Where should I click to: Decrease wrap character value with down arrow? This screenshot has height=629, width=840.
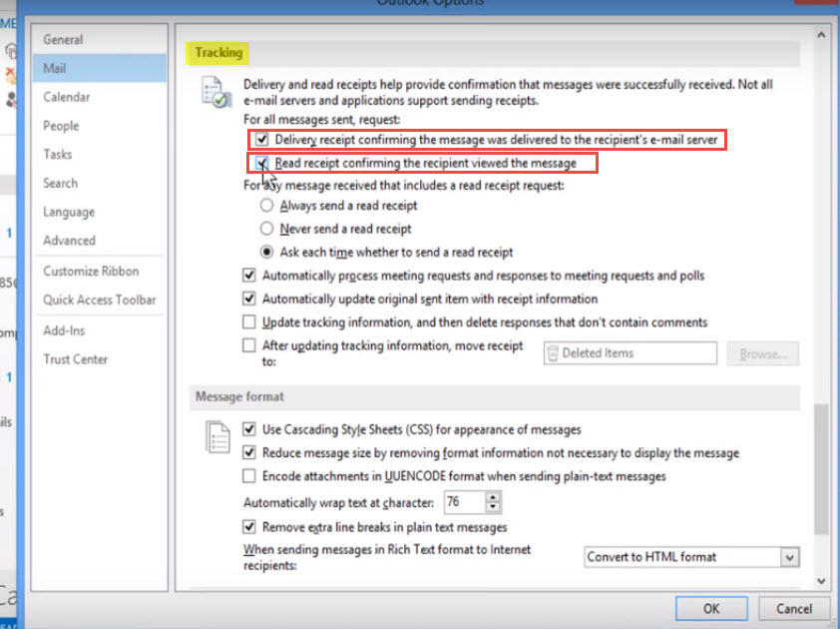click(493, 508)
